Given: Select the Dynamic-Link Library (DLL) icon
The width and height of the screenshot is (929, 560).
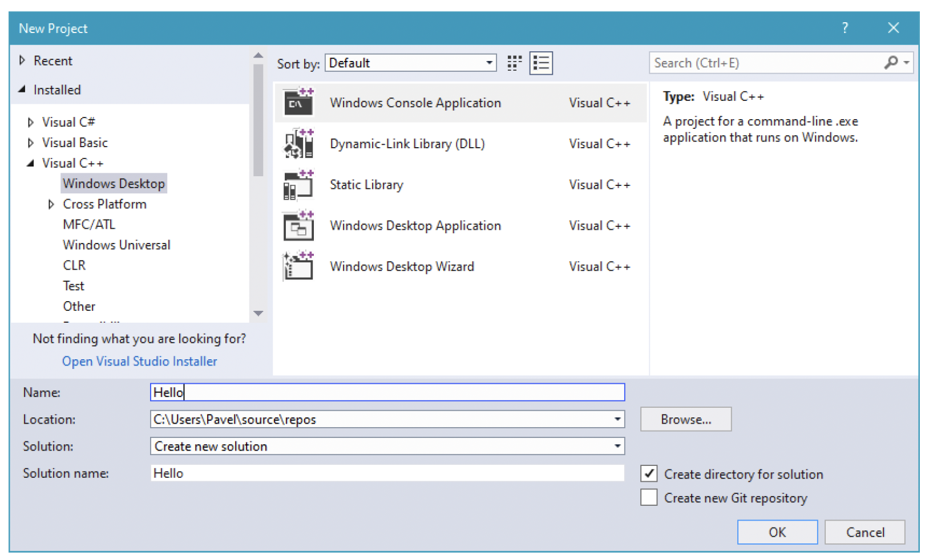Looking at the screenshot, I should pyautogui.click(x=299, y=144).
